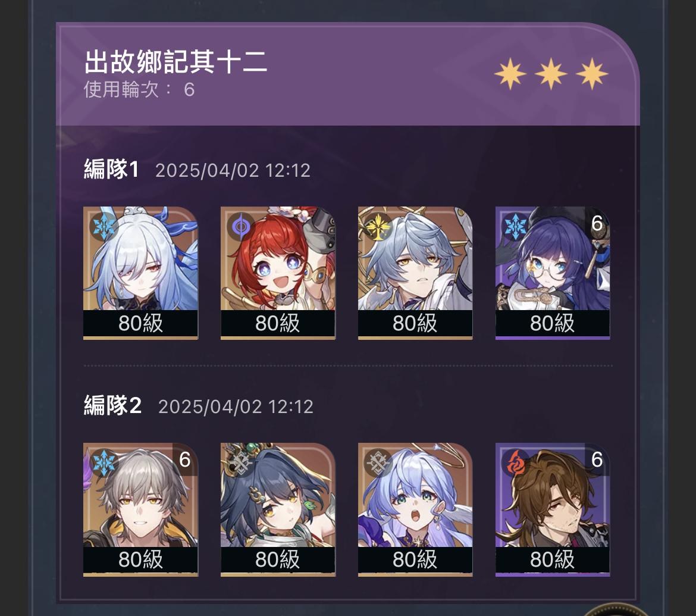Click Fire element icon on brown-haired man
Screen dimensions: 696x616
click(515, 463)
